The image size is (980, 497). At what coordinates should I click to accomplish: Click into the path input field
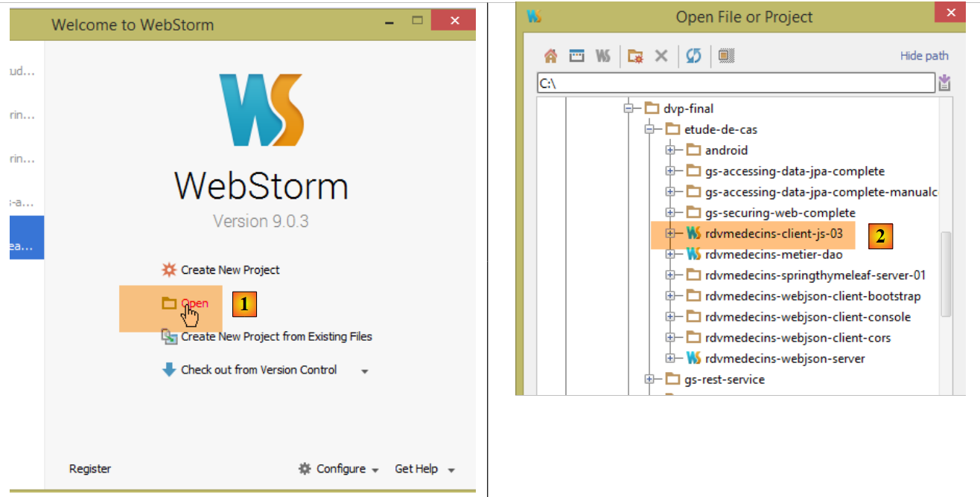[x=734, y=83]
